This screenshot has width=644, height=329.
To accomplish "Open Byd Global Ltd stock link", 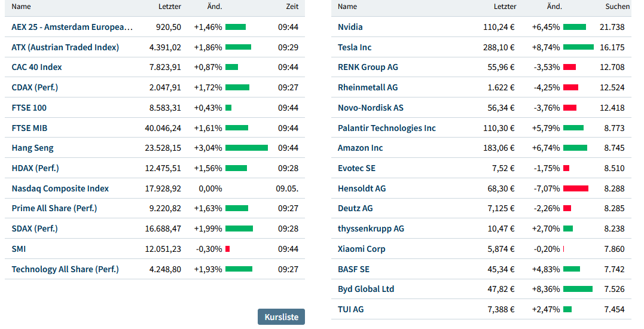I will tap(366, 289).
